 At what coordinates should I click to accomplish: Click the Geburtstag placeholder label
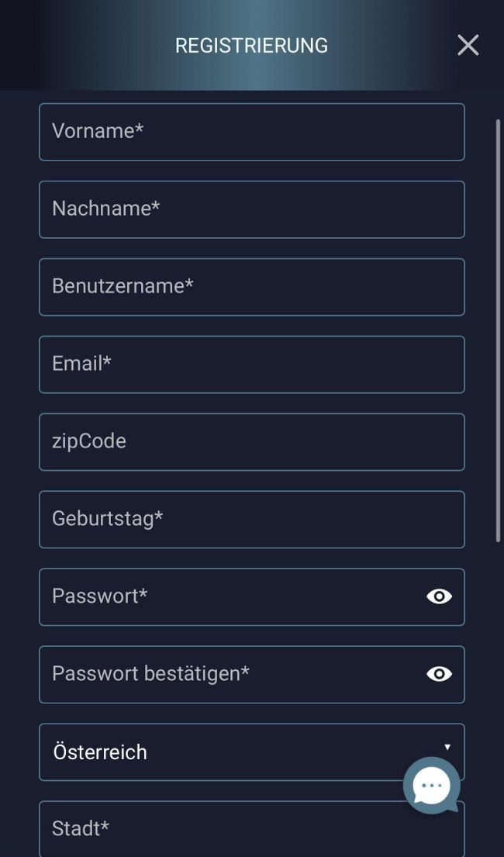(107, 519)
